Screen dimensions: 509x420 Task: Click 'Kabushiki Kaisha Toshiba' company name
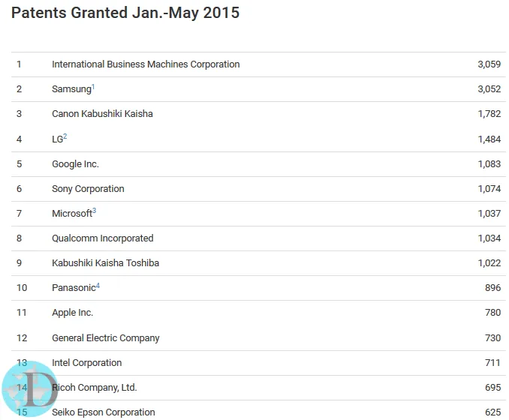coord(106,262)
